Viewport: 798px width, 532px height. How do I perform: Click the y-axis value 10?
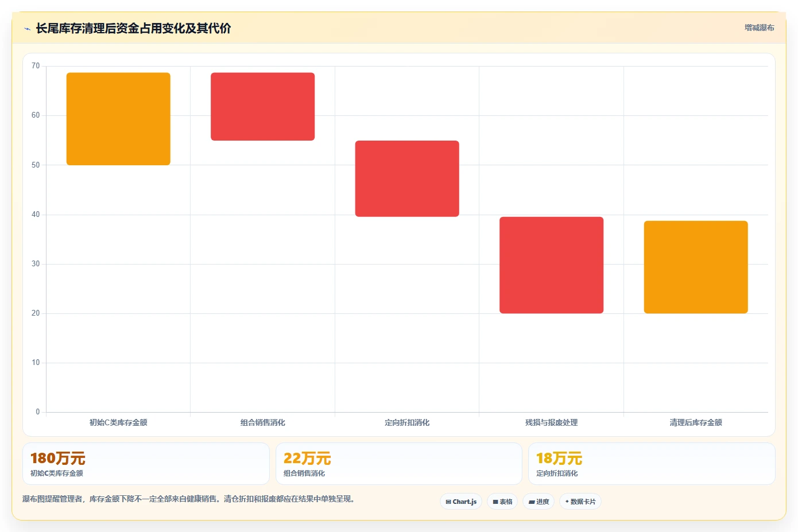click(x=36, y=363)
